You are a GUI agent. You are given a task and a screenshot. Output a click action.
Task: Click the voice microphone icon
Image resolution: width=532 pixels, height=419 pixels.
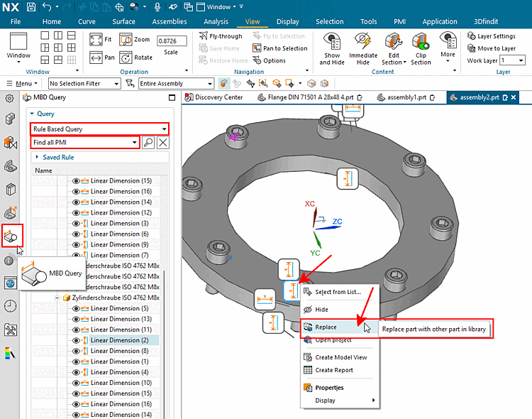click(x=157, y=6)
